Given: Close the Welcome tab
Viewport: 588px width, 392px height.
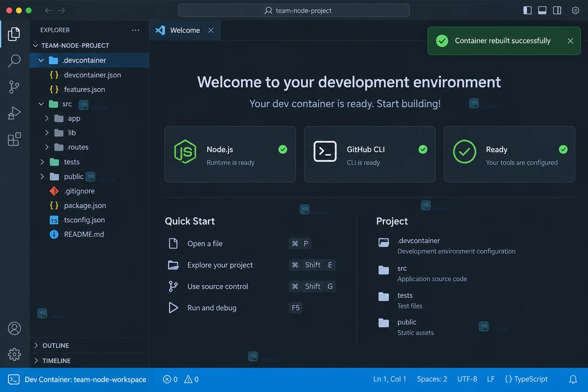Looking at the screenshot, I should [211, 30].
